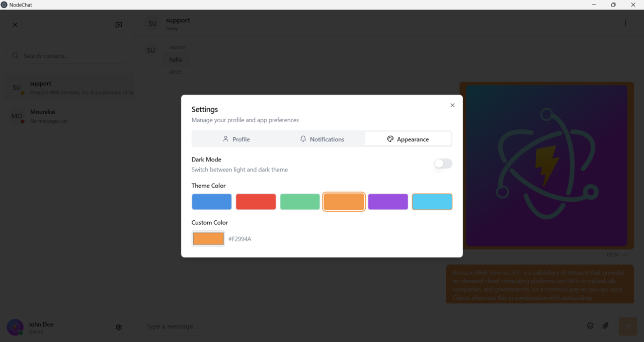Image resolution: width=644 pixels, height=342 pixels.
Task: Click the support avatar in chat header
Action: tap(152, 24)
